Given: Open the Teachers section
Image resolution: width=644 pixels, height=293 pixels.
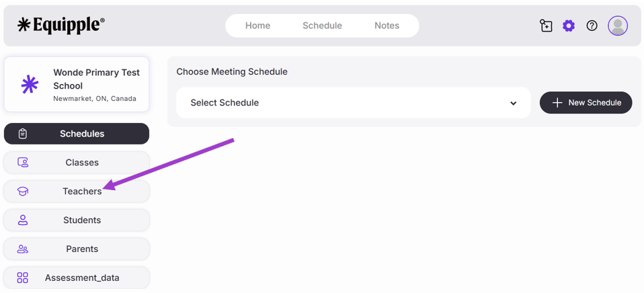Looking at the screenshot, I should (x=82, y=192).
